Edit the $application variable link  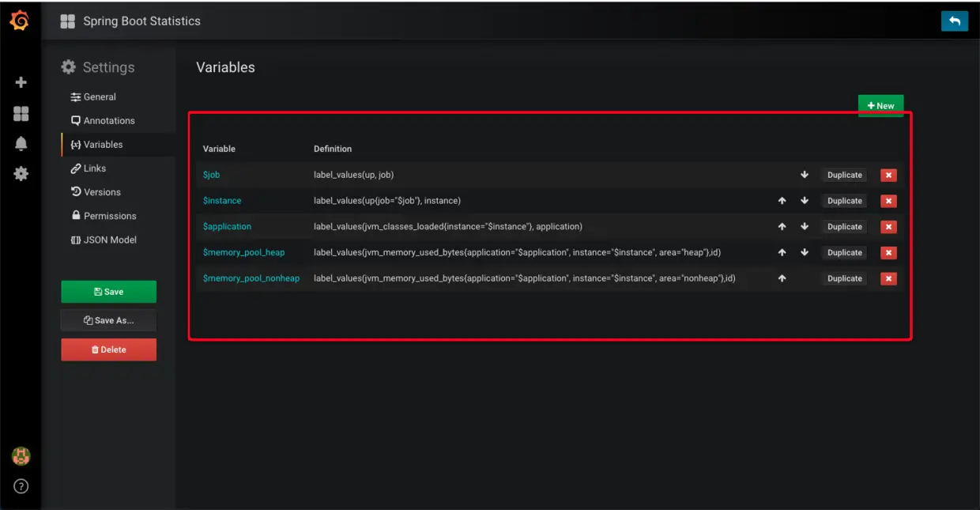pyautogui.click(x=227, y=226)
